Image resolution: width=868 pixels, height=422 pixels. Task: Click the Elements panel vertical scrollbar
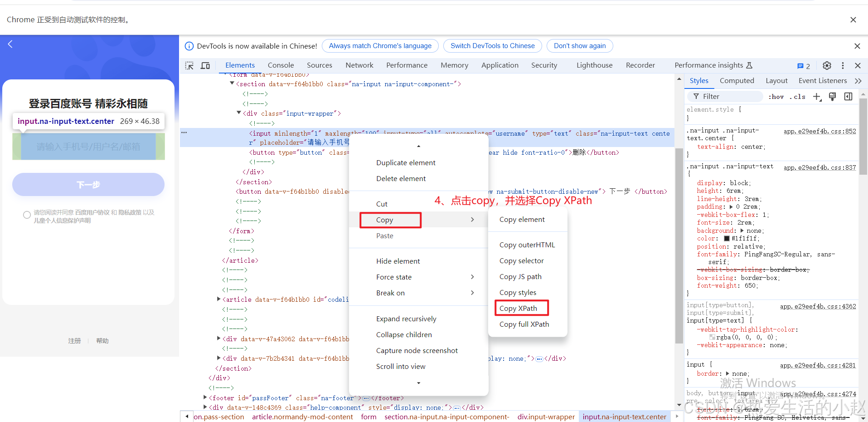tap(679, 245)
